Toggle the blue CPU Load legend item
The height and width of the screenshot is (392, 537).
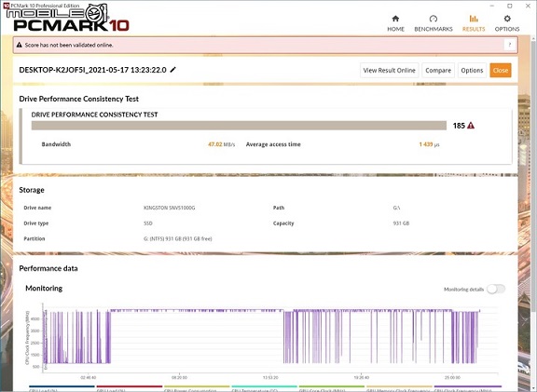click(x=62, y=388)
